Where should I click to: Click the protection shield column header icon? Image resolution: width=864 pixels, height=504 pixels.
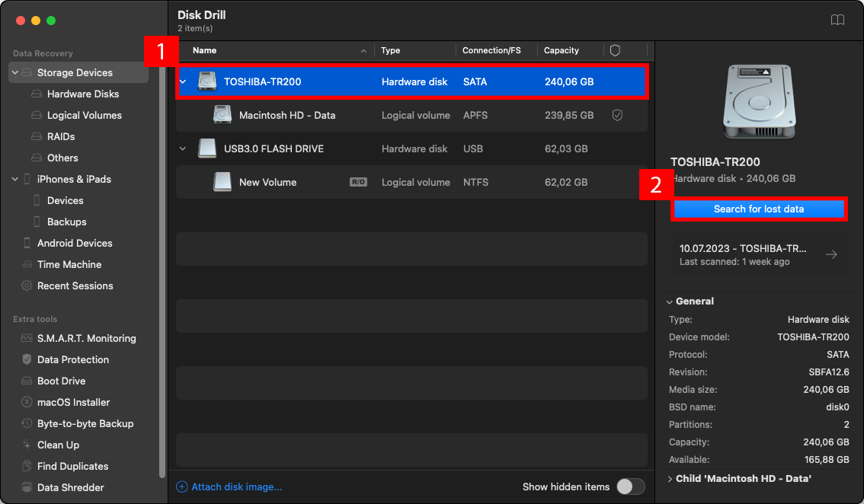615,51
